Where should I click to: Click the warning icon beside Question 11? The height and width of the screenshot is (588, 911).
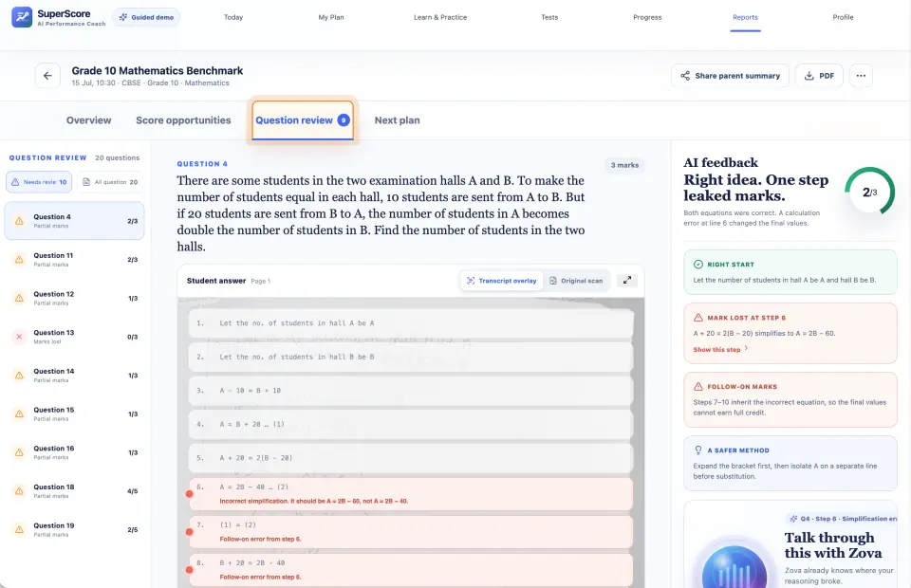pos(19,260)
